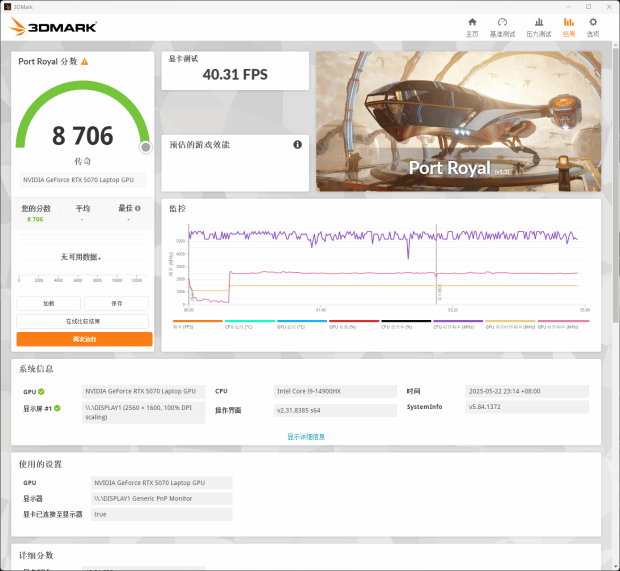Click the 详细分数 detailed scores heading
Screen dimensions: 620x571
point(36,555)
